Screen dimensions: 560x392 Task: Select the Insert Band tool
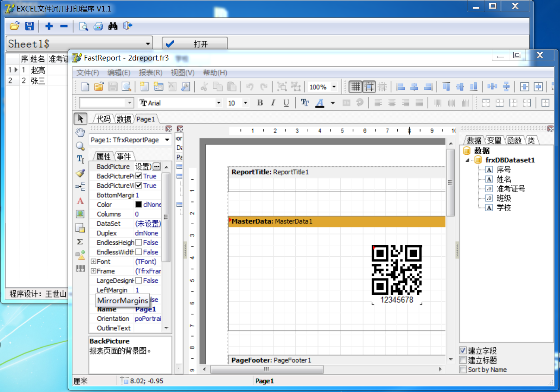[x=80, y=186]
